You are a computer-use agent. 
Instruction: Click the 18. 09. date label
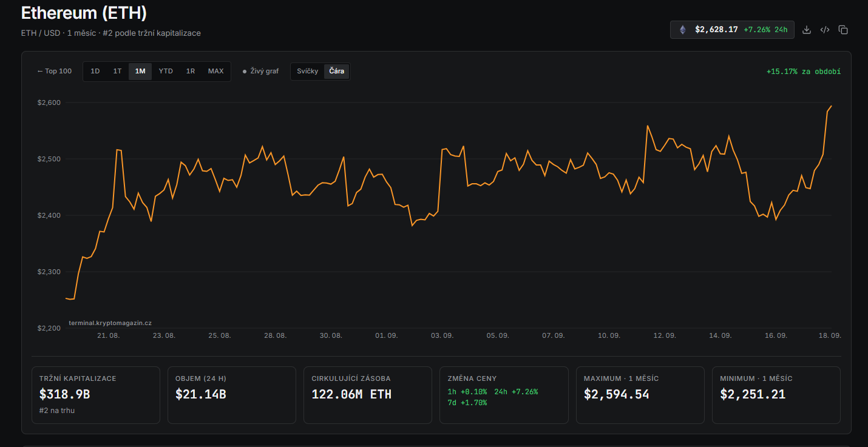[x=830, y=335]
